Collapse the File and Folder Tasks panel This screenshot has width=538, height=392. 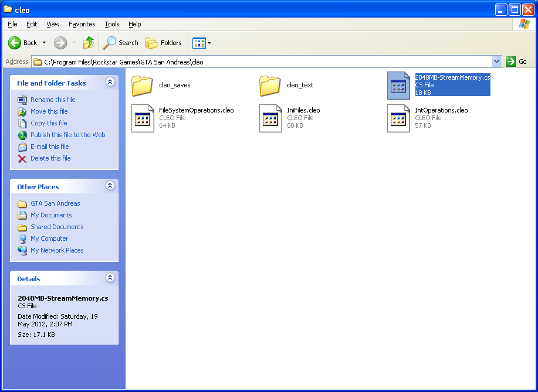[x=110, y=82]
